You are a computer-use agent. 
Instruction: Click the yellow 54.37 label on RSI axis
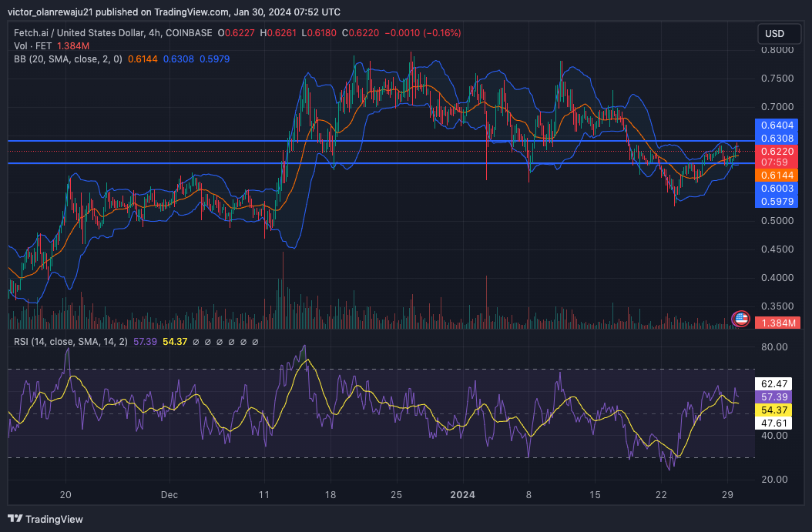773,410
